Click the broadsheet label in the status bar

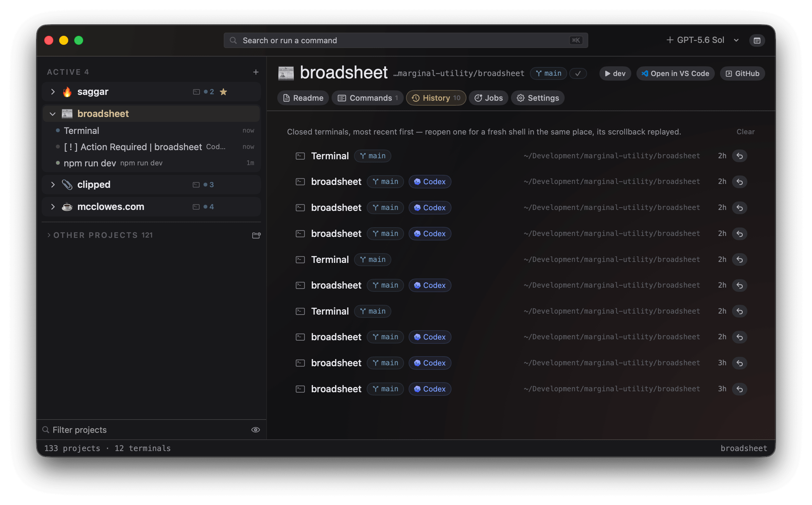coord(743,448)
